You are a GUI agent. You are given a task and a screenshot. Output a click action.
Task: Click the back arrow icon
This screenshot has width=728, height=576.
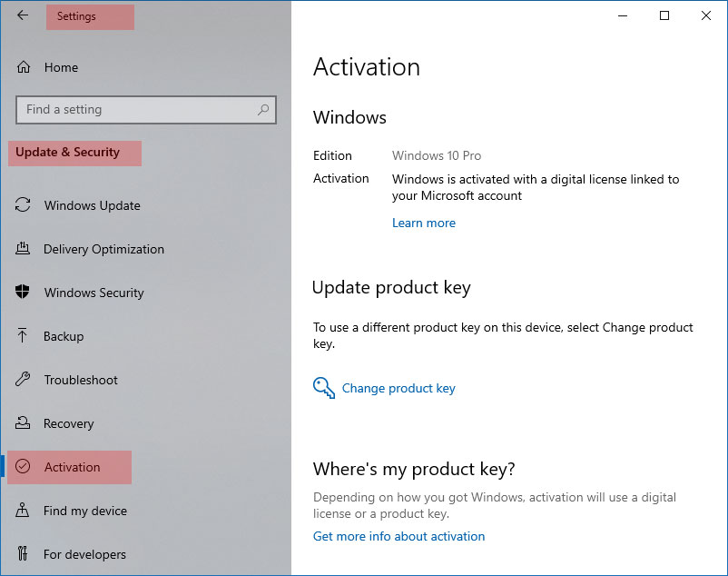point(23,15)
